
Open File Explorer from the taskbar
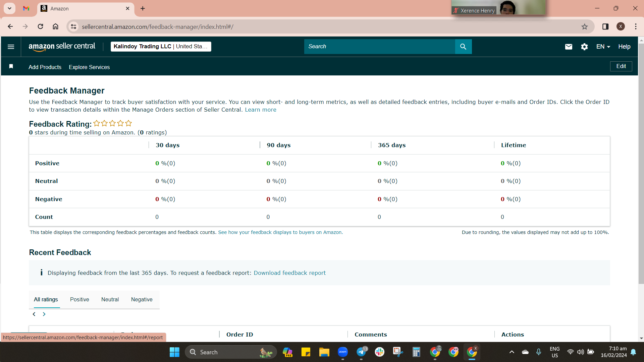(x=324, y=352)
